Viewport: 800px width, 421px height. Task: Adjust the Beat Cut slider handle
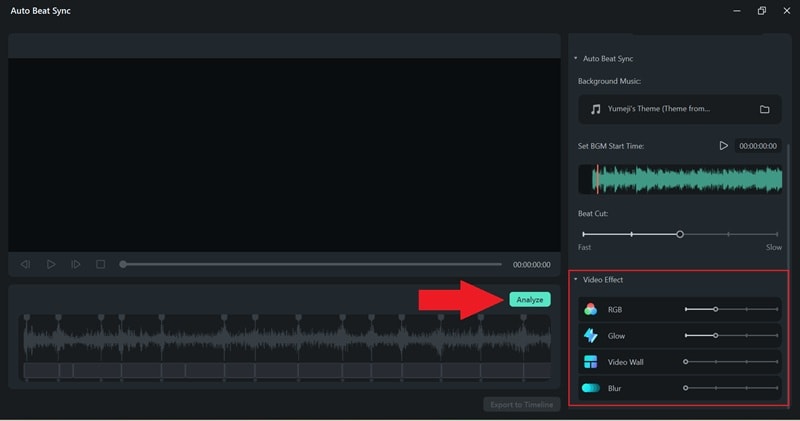680,234
